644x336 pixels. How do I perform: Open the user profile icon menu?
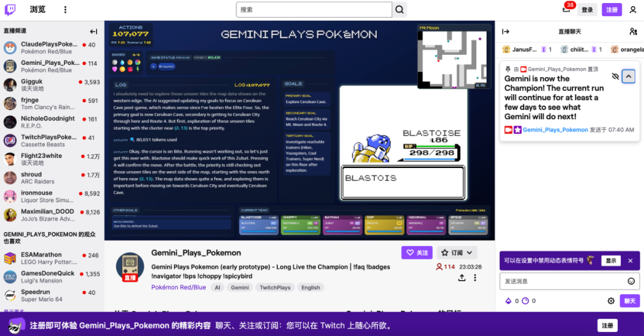tap(633, 10)
